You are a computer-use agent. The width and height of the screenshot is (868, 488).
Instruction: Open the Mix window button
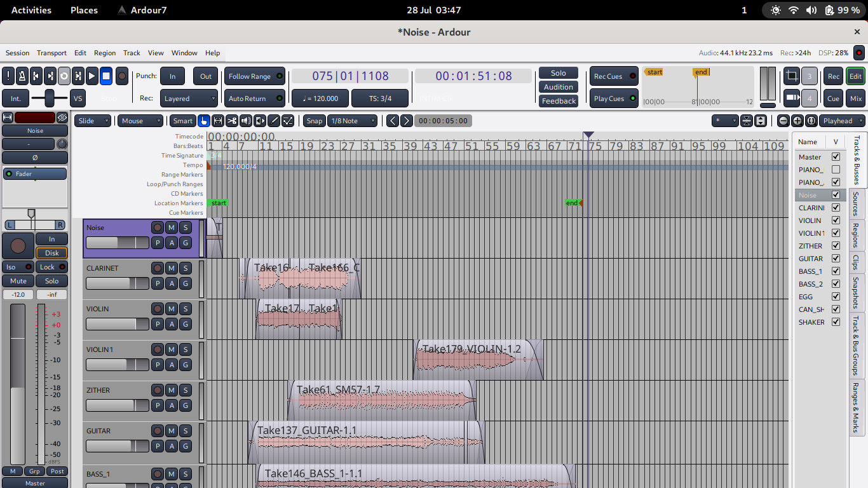(x=856, y=98)
